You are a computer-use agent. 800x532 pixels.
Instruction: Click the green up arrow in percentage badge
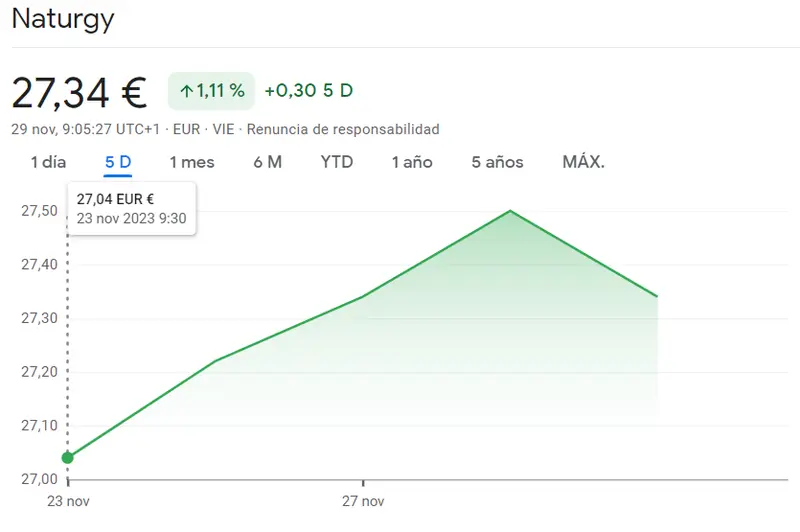click(x=185, y=91)
